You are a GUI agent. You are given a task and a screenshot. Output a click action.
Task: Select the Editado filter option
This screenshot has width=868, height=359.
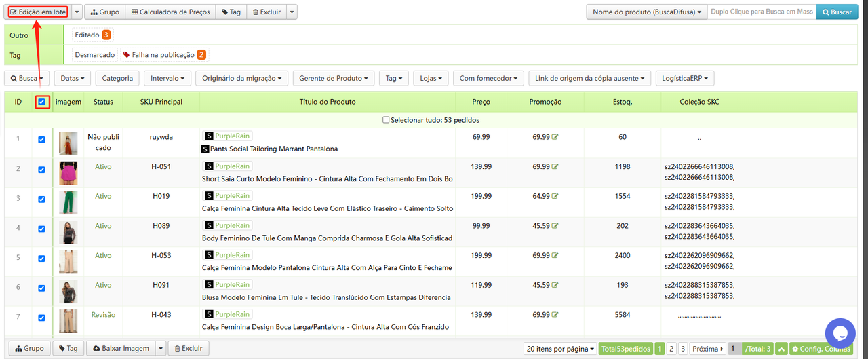[92, 35]
